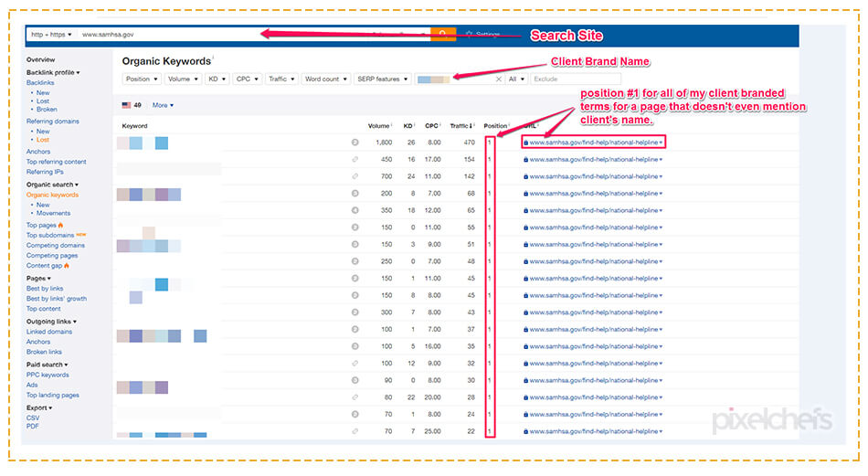Image resolution: width=868 pixels, height=476 pixels.
Task: Click lock icon in traffic 22 row URL
Action: point(526,432)
